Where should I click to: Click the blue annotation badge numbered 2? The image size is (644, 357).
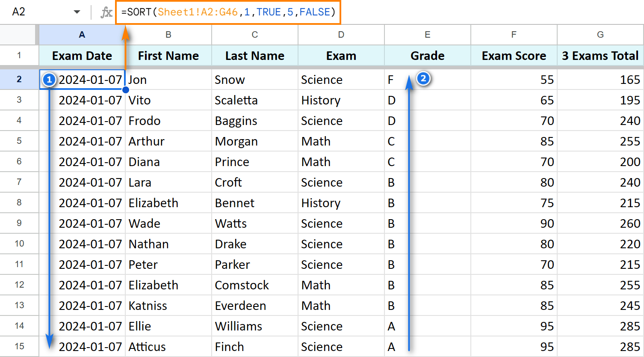pyautogui.click(x=423, y=79)
